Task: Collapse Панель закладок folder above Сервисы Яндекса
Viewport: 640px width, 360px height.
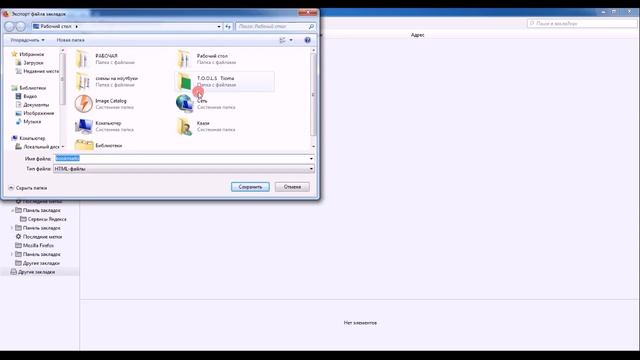Action: [12, 210]
